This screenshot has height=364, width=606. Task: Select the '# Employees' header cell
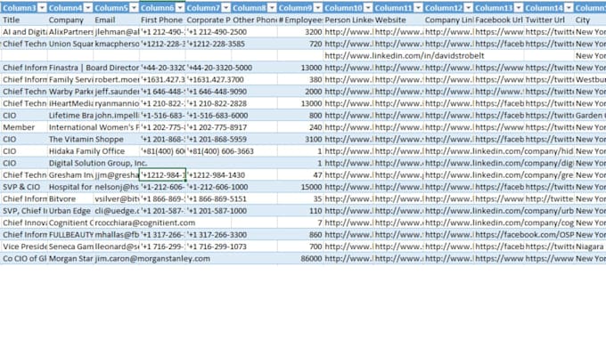[x=300, y=20]
